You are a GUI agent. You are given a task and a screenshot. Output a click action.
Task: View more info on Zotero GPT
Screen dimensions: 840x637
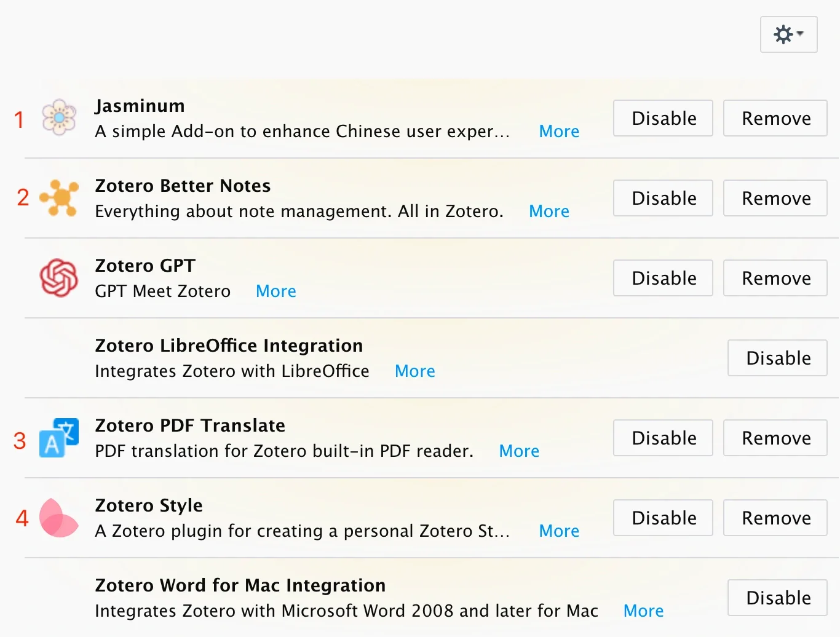click(x=276, y=291)
